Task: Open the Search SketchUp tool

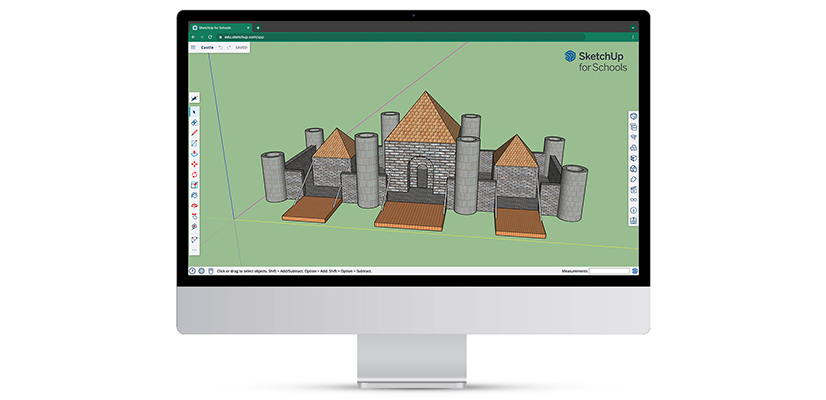Action: (x=194, y=99)
